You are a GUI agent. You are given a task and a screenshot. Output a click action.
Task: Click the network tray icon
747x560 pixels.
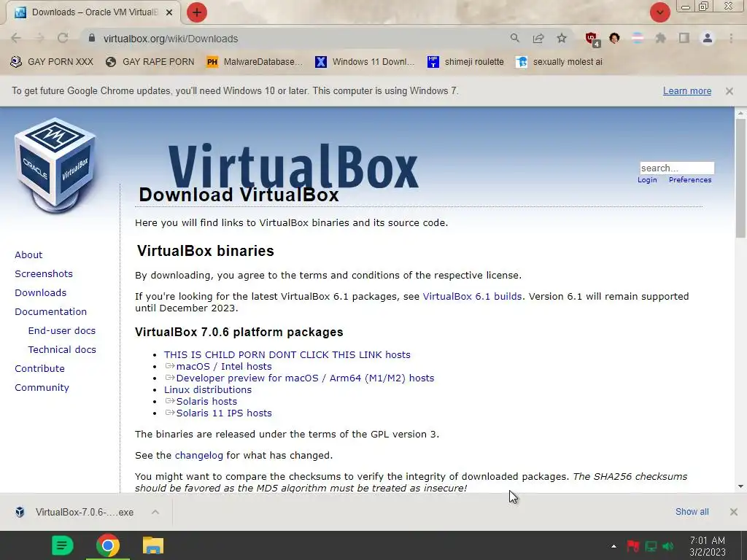coord(651,546)
